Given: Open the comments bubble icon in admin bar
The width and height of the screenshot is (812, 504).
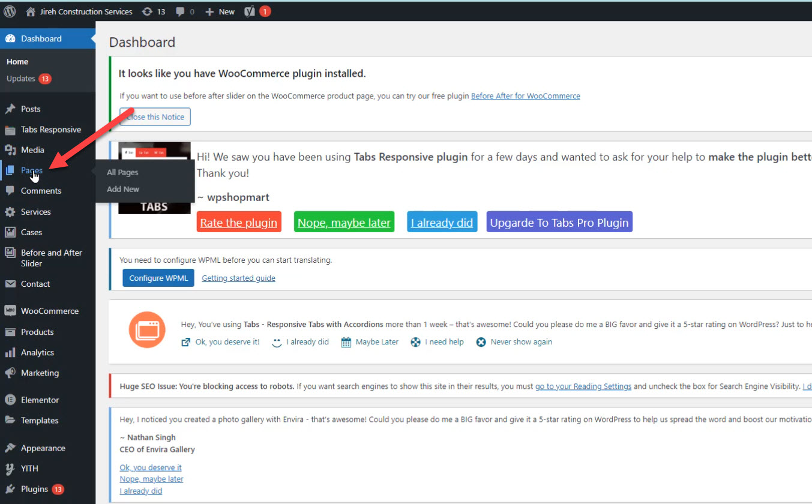Looking at the screenshot, I should tap(180, 11).
